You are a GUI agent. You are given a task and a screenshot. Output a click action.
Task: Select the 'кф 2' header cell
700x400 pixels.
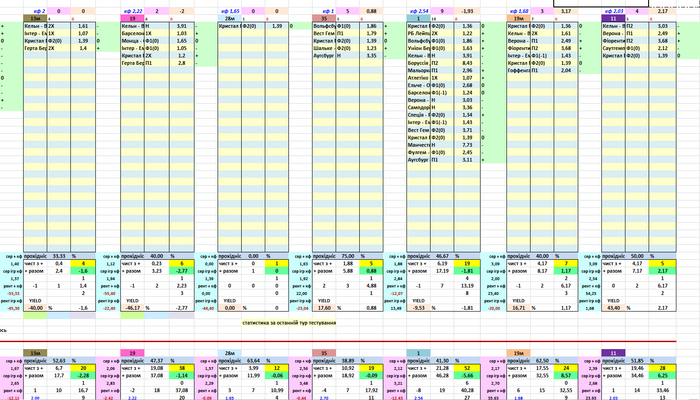click(x=35, y=11)
